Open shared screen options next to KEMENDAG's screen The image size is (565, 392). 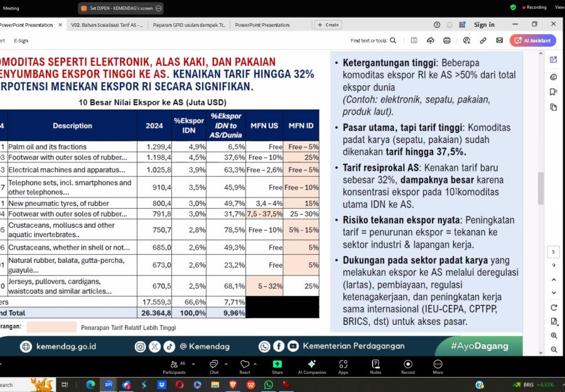159,8
